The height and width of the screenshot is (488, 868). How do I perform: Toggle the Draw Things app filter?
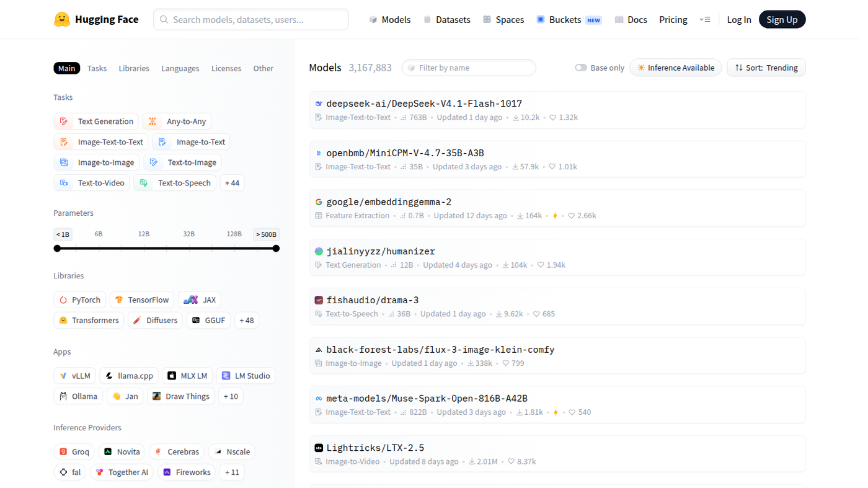pyautogui.click(x=181, y=396)
